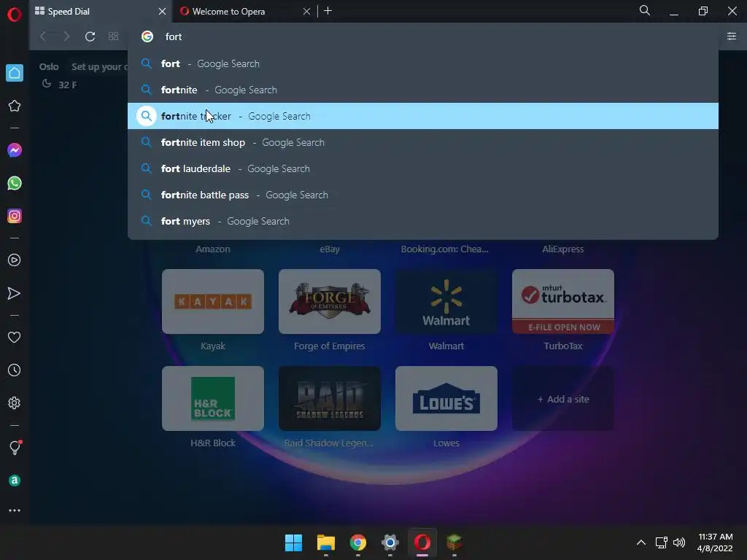Open the gear settings app in the taskbar
Viewport: 747px width, 560px height.
click(390, 542)
